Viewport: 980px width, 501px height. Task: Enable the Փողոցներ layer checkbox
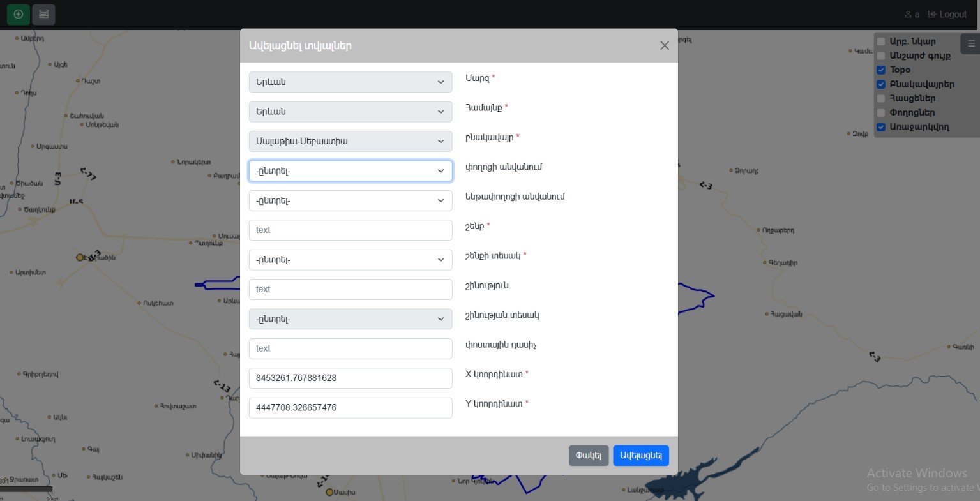coord(881,113)
